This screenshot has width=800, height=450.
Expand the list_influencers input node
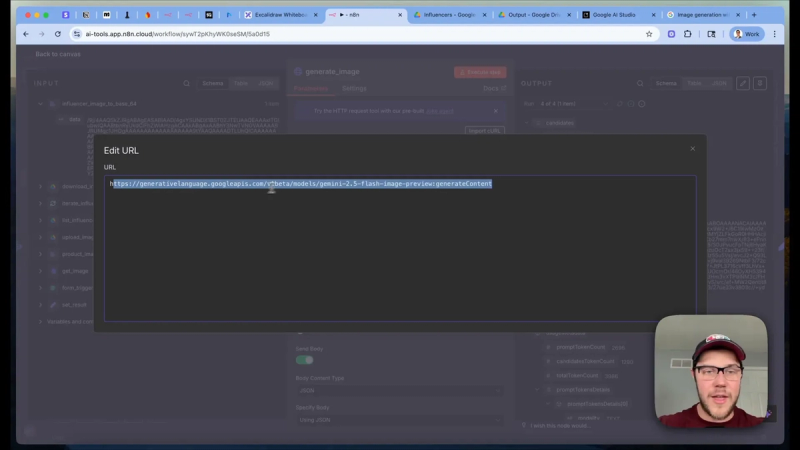(40, 220)
